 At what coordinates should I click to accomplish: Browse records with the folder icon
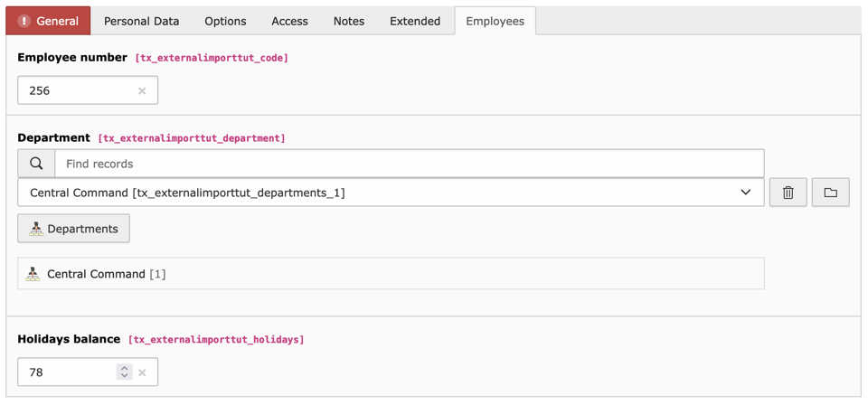[x=830, y=193]
